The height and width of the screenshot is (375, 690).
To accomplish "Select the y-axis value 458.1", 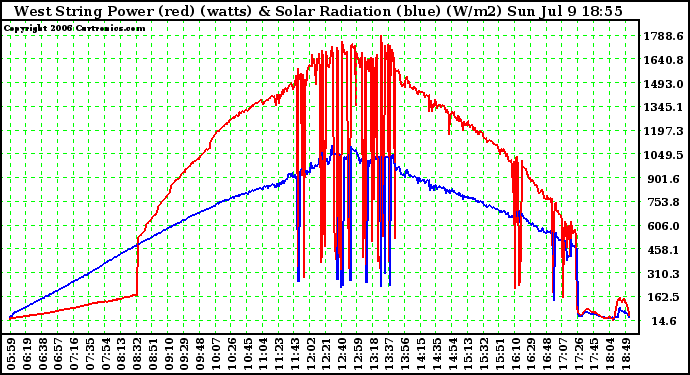I will click(x=664, y=250).
